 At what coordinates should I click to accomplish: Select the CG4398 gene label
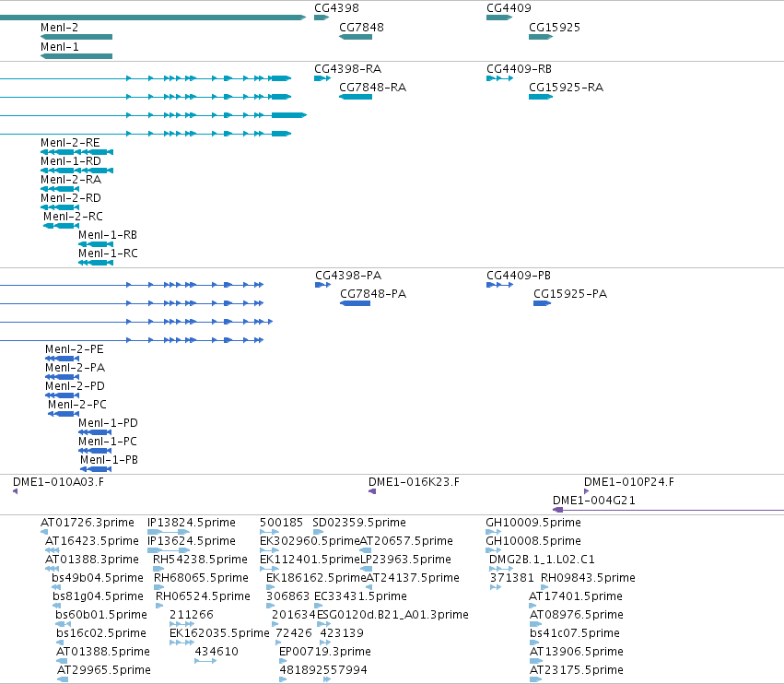tap(336, 8)
